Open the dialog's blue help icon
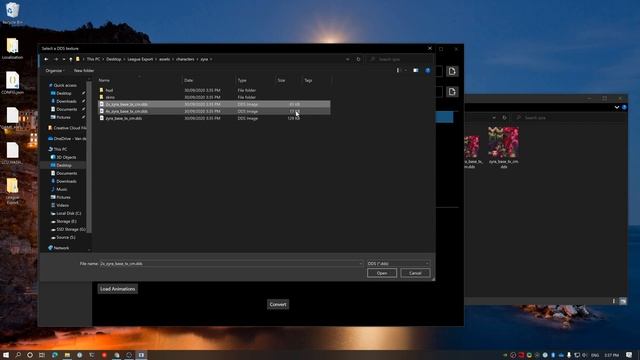 (428, 70)
